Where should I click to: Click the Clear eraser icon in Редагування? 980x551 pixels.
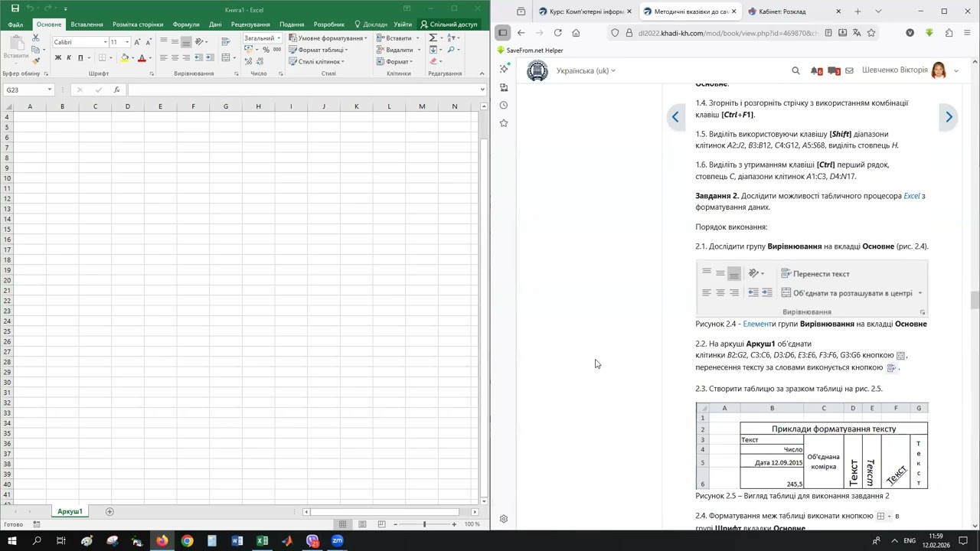click(x=433, y=61)
